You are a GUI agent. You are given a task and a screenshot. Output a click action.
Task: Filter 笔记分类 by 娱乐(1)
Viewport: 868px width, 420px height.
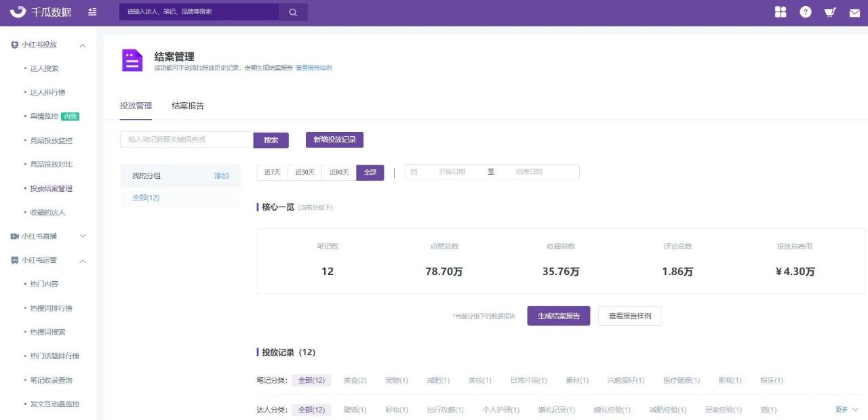click(x=772, y=381)
